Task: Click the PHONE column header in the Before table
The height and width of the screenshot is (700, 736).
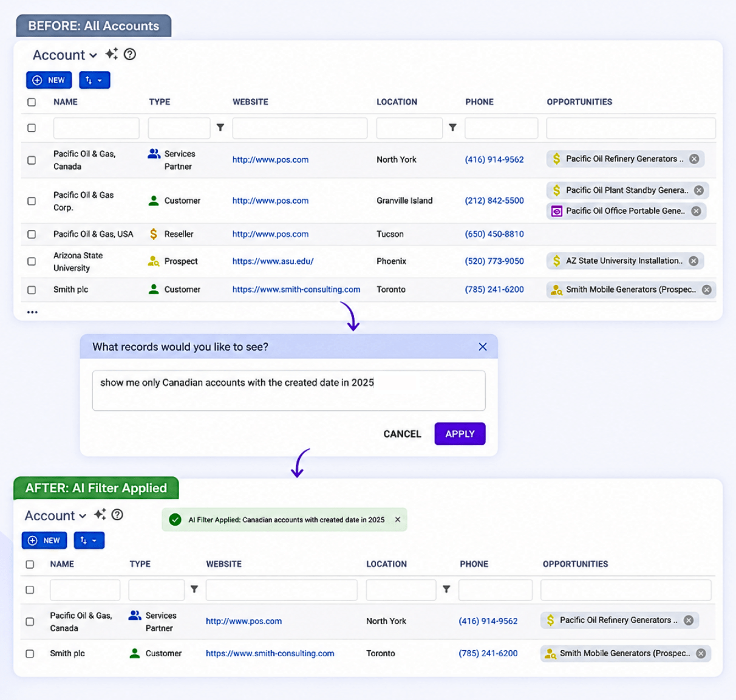Action: coord(480,102)
